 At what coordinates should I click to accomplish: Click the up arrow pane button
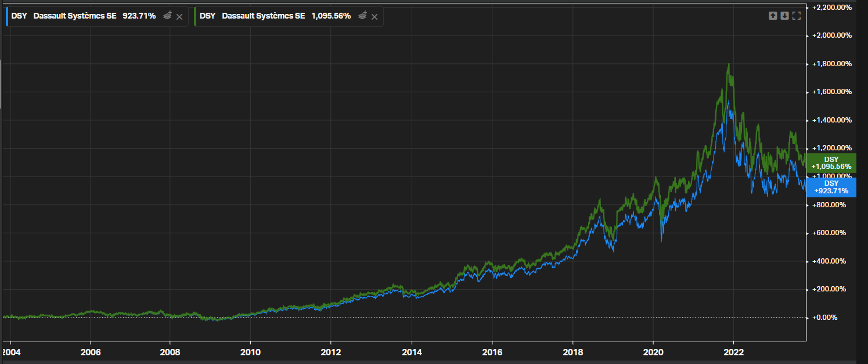pyautogui.click(x=773, y=16)
